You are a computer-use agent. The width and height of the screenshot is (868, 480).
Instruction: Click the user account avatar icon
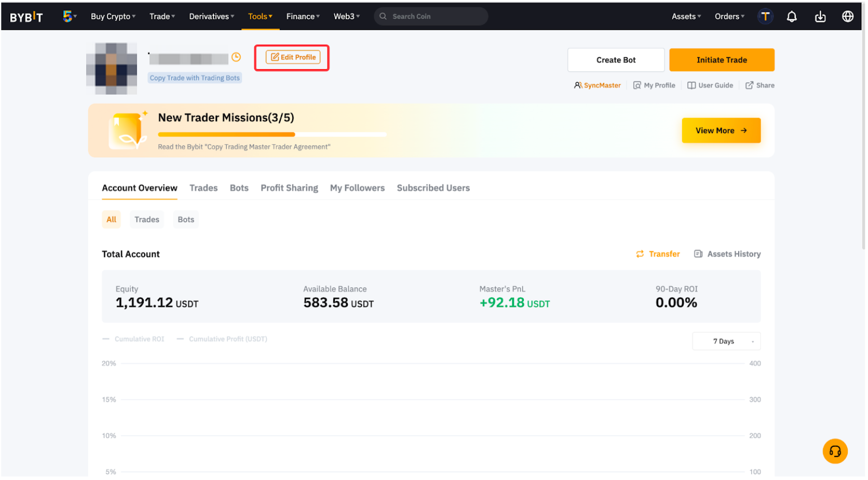[765, 17]
